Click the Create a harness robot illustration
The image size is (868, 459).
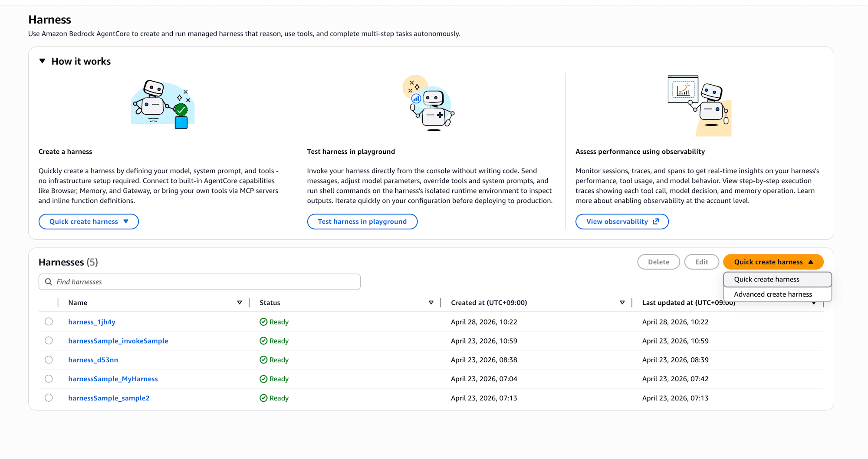tap(163, 104)
